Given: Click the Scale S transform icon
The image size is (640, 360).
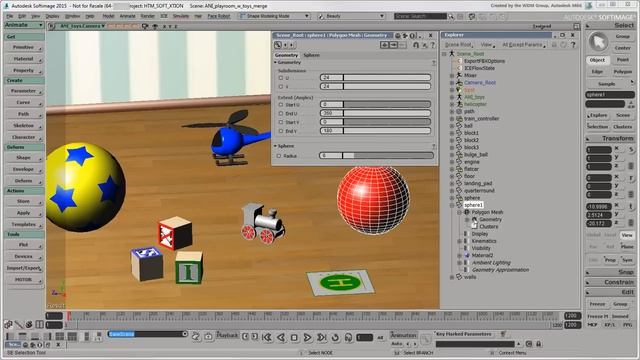Looking at the screenshot, I should pyautogui.click(x=631, y=150).
